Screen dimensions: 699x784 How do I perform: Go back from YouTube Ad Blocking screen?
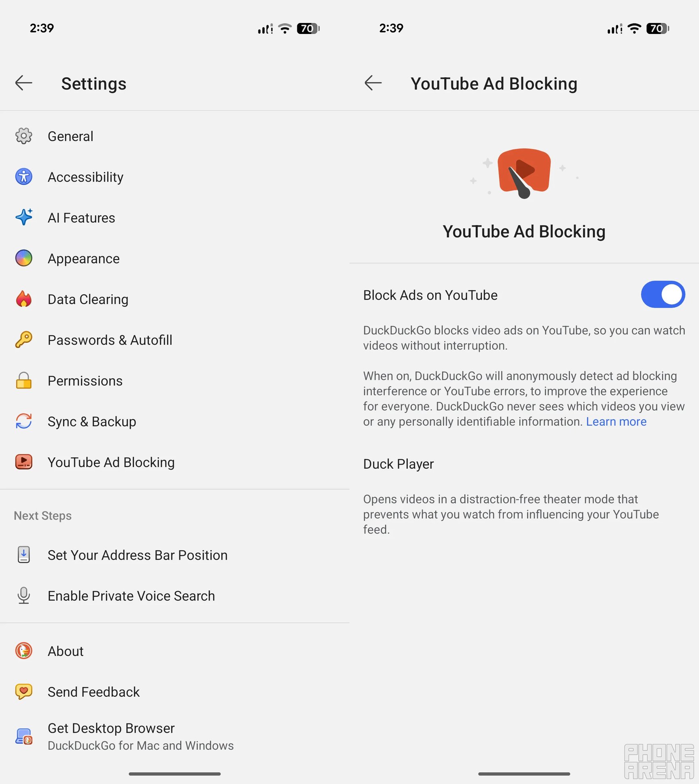click(x=373, y=83)
